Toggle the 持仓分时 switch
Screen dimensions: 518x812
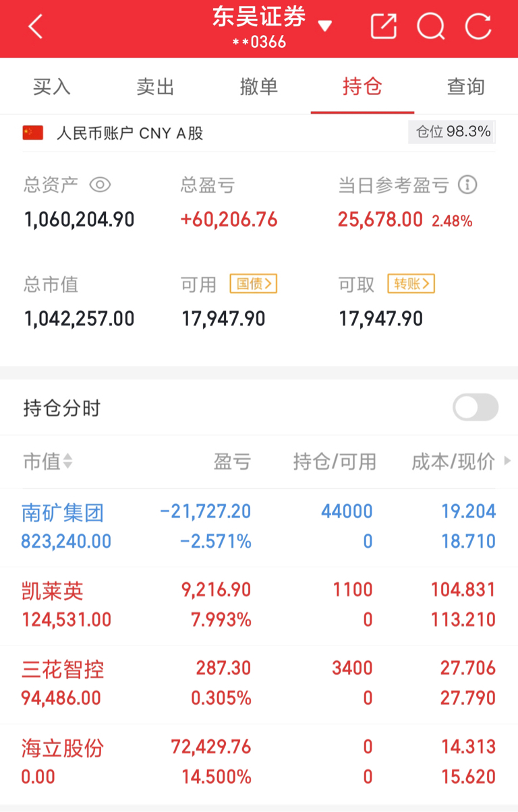(476, 408)
